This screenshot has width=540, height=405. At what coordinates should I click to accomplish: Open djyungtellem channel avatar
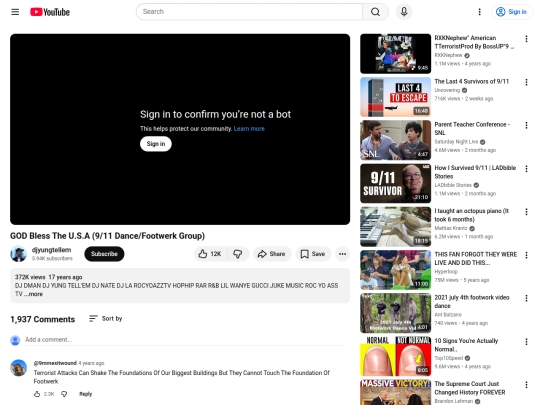click(19, 254)
